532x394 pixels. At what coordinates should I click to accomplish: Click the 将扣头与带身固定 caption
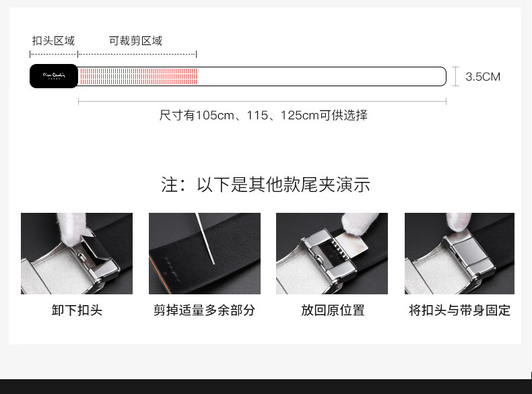click(459, 310)
